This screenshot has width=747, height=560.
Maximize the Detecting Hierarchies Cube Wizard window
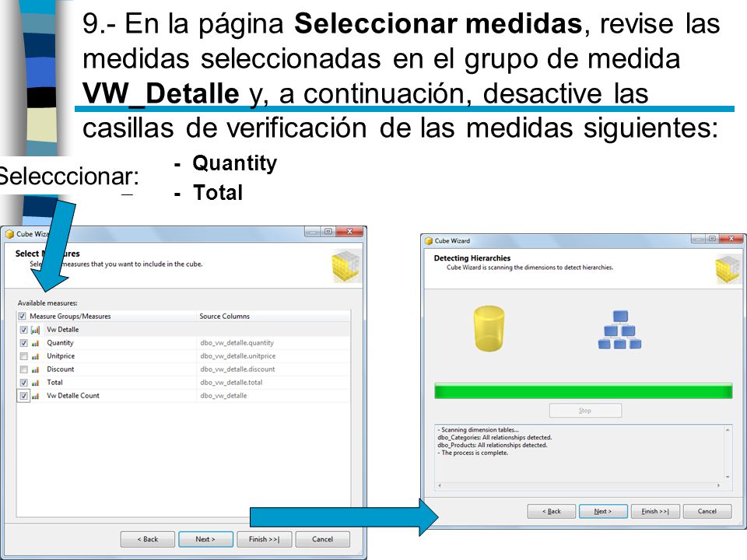coord(712,239)
